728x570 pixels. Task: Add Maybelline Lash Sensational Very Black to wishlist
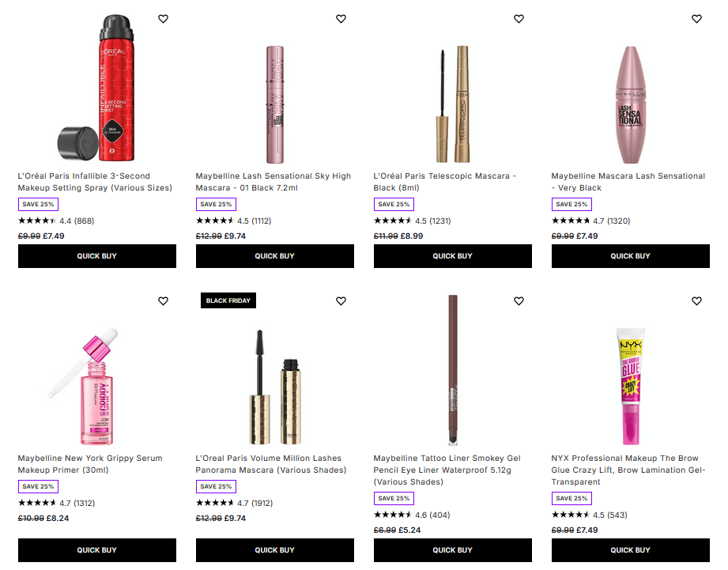point(696,18)
